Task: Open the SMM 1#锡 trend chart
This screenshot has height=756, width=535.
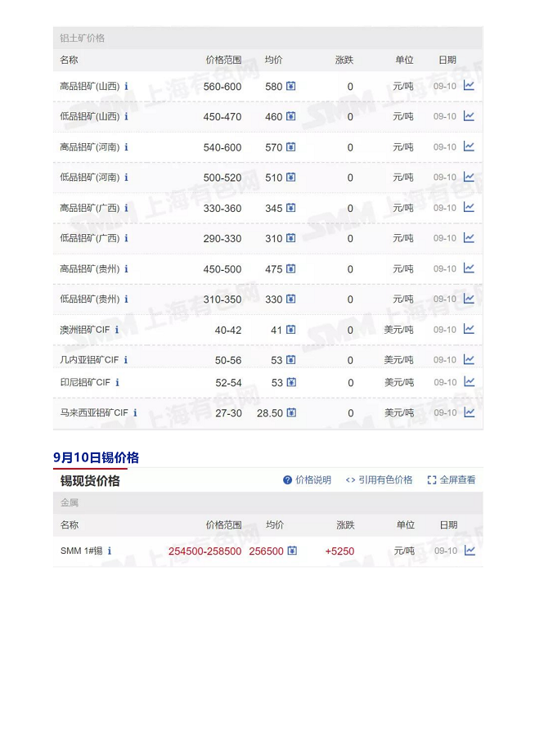Action: click(470, 551)
